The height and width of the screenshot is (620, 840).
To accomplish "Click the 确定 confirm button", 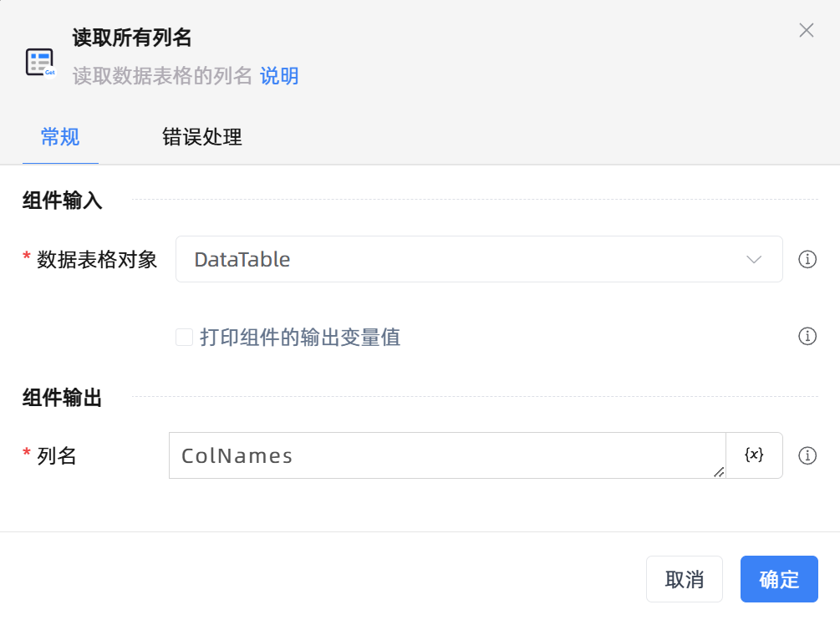I will pos(779,579).
